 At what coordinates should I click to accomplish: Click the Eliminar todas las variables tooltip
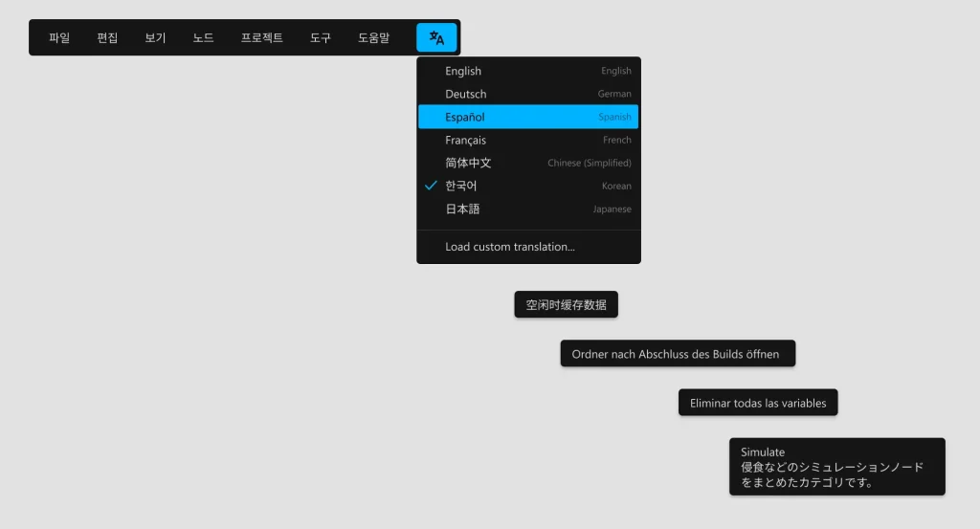pos(758,403)
